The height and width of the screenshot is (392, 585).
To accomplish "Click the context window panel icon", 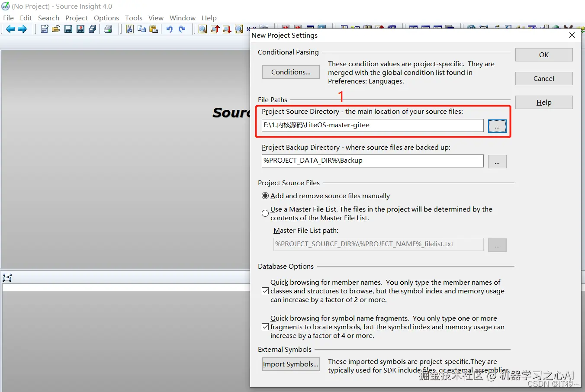I will coord(7,278).
